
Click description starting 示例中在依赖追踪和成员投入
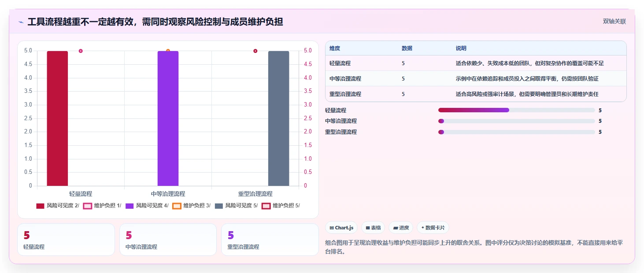tap(527, 79)
